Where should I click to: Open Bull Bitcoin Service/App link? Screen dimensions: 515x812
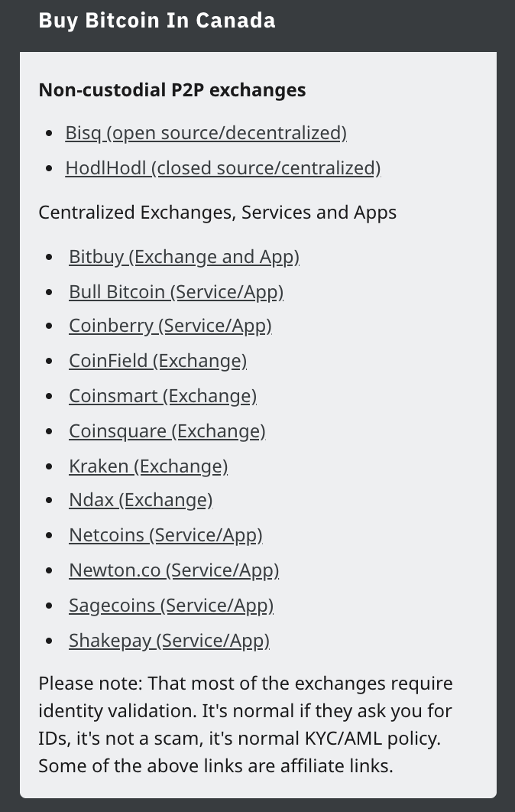176,292
